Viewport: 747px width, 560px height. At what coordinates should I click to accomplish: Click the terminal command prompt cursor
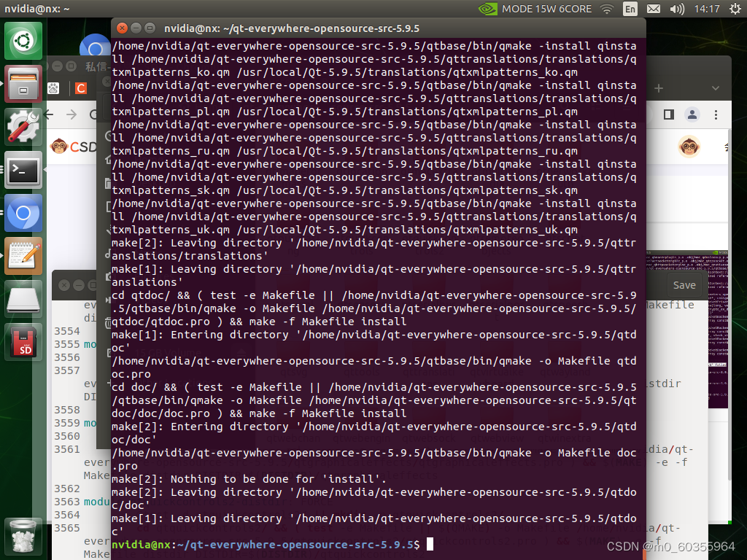click(430, 544)
